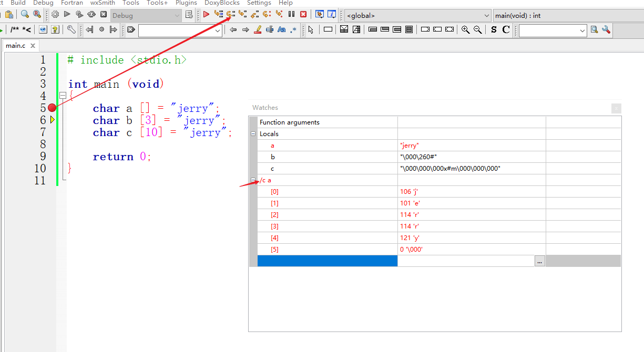Open the incremental search combo box

pyautogui.click(x=180, y=30)
